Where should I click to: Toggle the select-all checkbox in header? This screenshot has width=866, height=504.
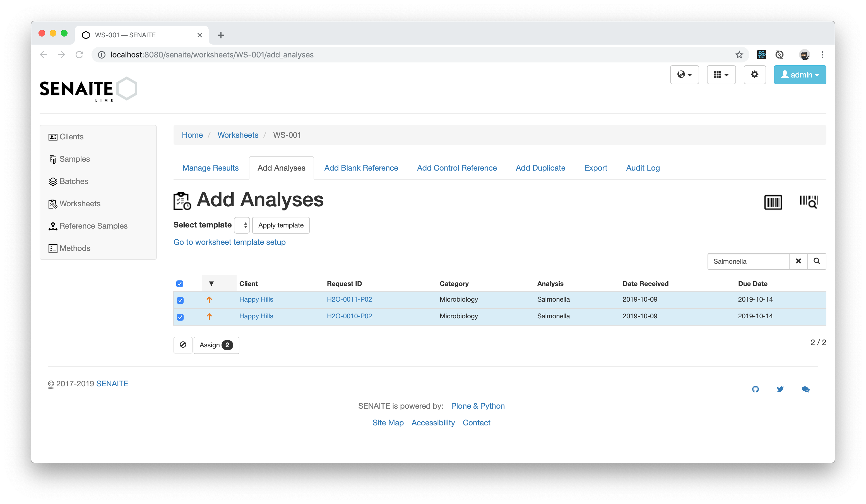click(x=180, y=284)
